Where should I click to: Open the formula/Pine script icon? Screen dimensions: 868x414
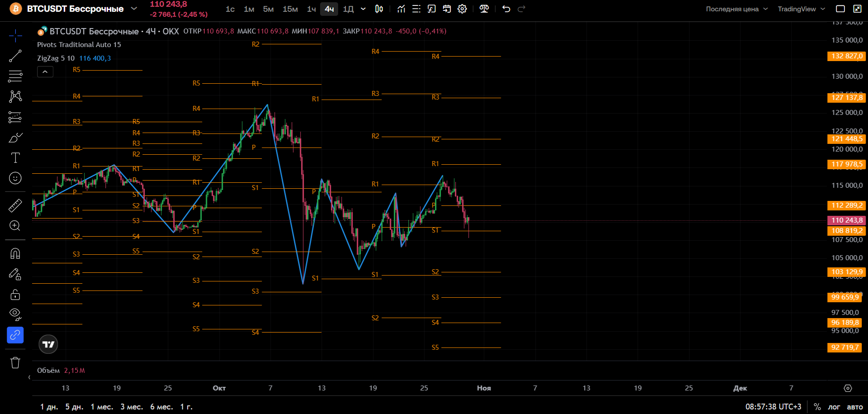(x=432, y=9)
